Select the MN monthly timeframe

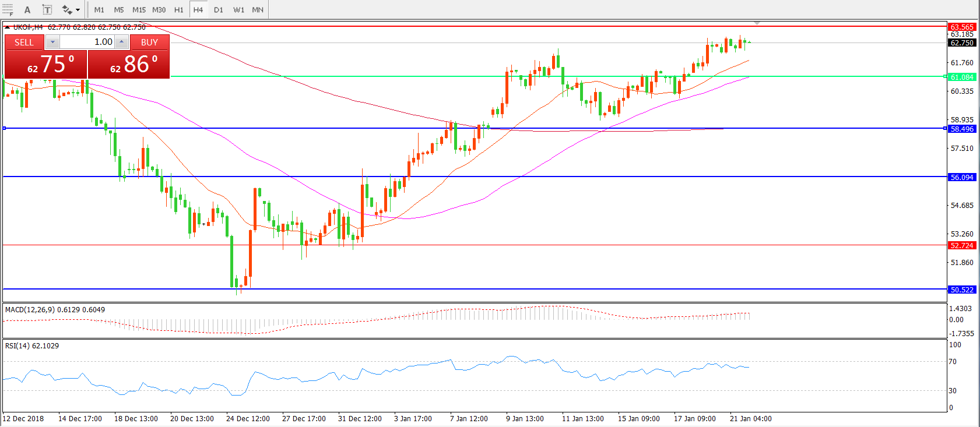[258, 10]
